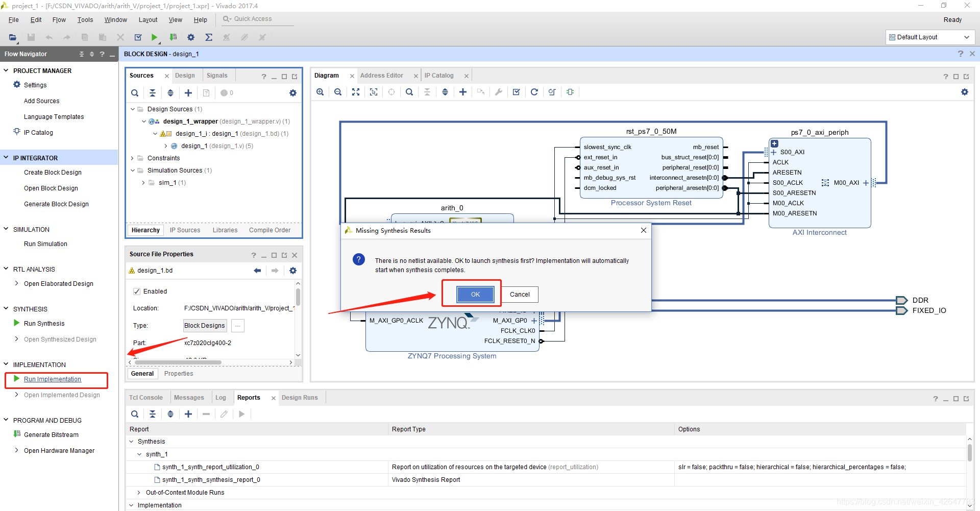Select design_1_wrapper in Sources tree
The image size is (980, 511).
point(190,121)
